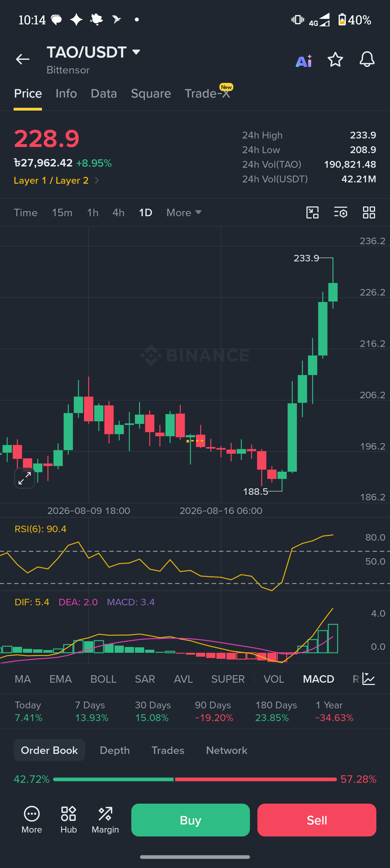This screenshot has width=390, height=868.
Task: Open the Hub icon
Action: pos(68,820)
